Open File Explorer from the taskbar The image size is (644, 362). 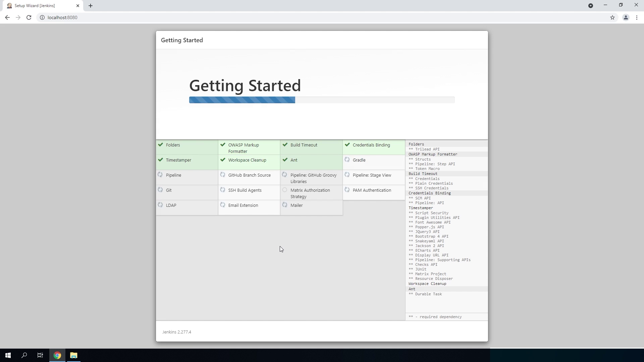[73, 355]
